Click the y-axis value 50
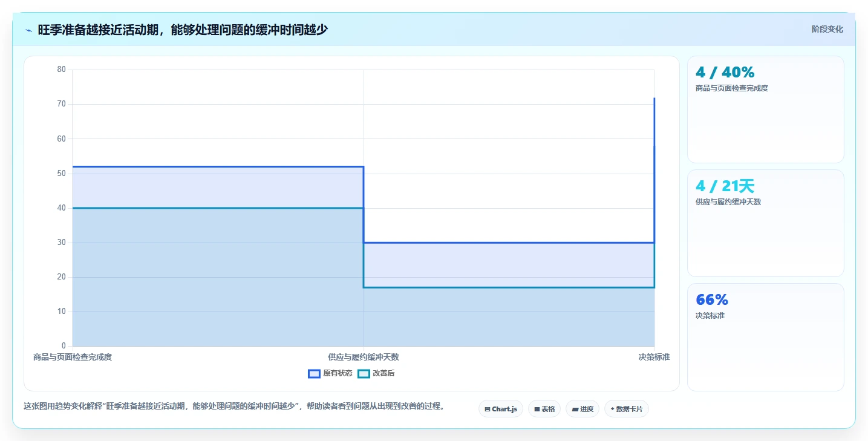Image resolution: width=868 pixels, height=441 pixels. tap(61, 173)
